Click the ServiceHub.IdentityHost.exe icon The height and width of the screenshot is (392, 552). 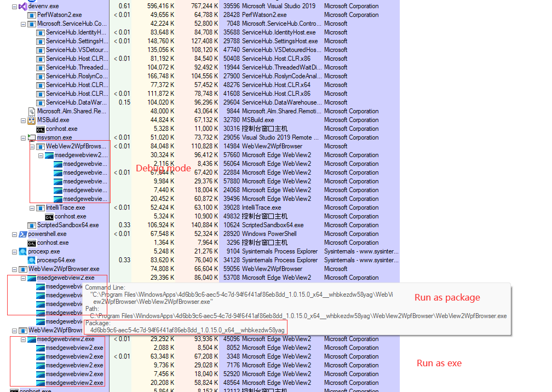[x=39, y=32]
